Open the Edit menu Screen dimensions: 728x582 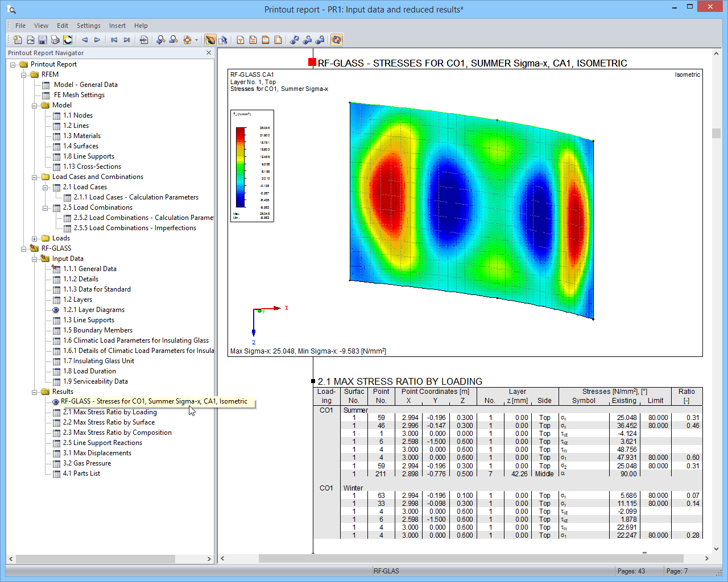[x=63, y=26]
